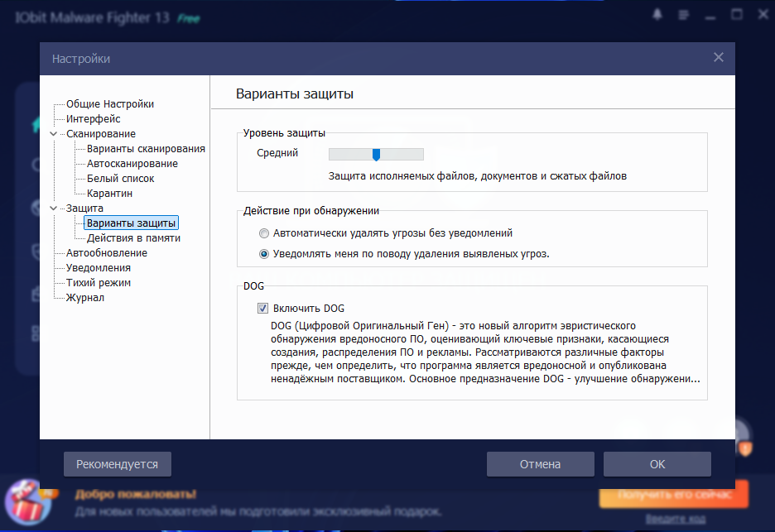The width and height of the screenshot is (775, 532).
Task: Select Варианты защиты tree item
Action: tap(131, 223)
